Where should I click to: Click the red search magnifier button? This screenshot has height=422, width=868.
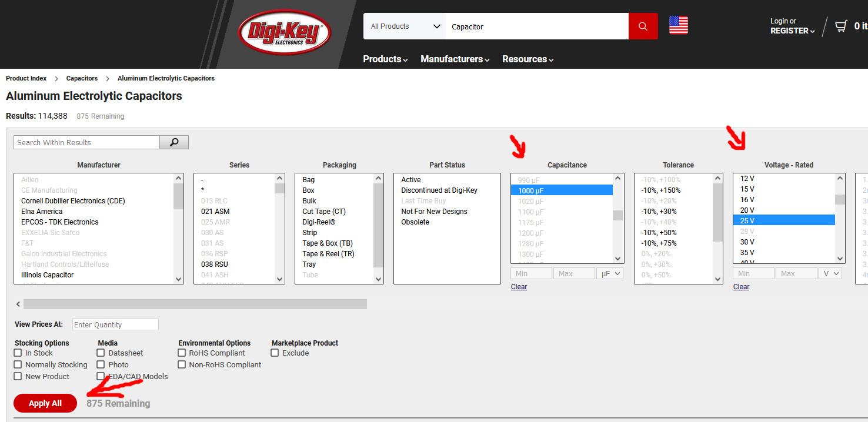(x=643, y=26)
